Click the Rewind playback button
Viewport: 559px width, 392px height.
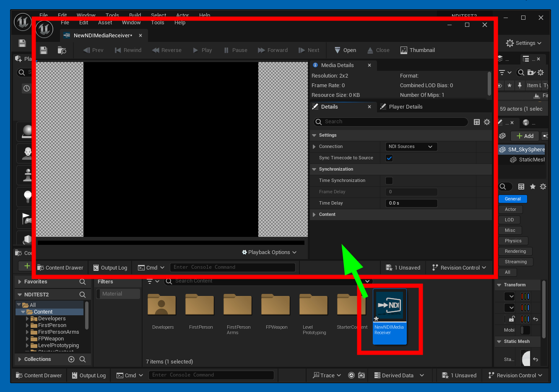coord(128,50)
